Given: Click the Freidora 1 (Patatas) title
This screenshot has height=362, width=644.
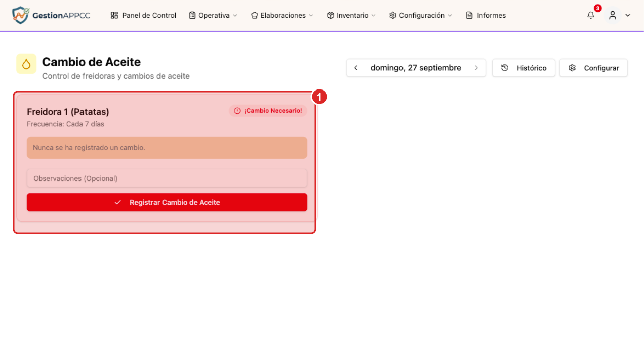Looking at the screenshot, I should coord(68,112).
